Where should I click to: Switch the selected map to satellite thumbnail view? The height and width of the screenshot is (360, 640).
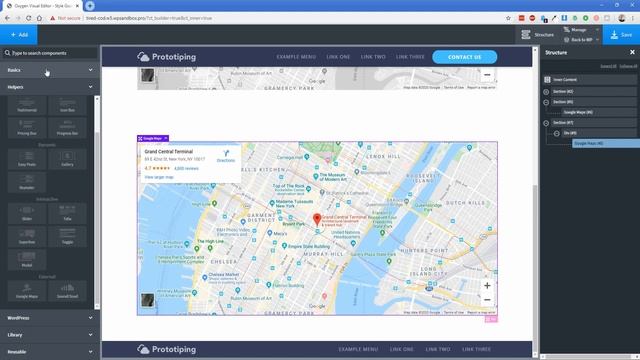click(x=147, y=300)
